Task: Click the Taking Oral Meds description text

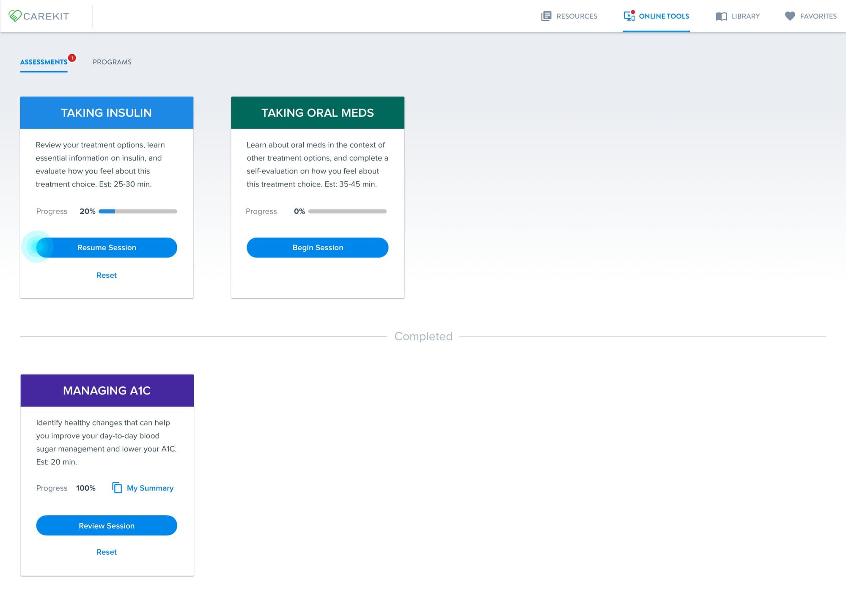Action: (x=317, y=164)
